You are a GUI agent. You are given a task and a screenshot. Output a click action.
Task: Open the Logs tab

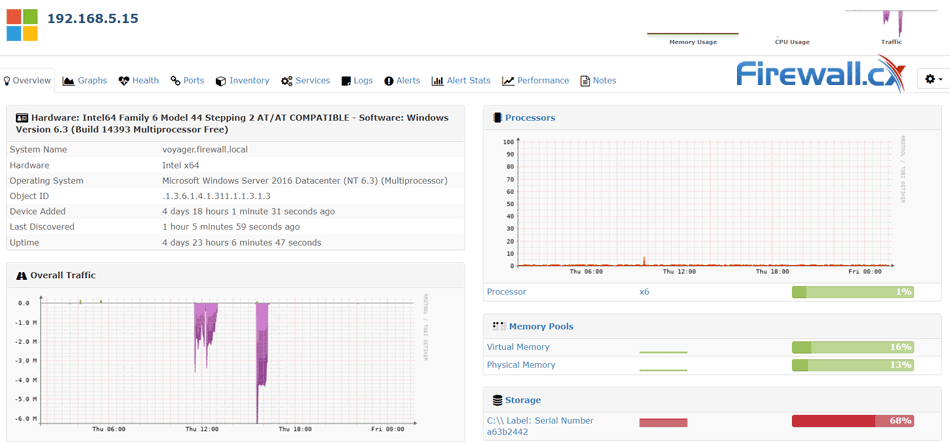(x=357, y=81)
